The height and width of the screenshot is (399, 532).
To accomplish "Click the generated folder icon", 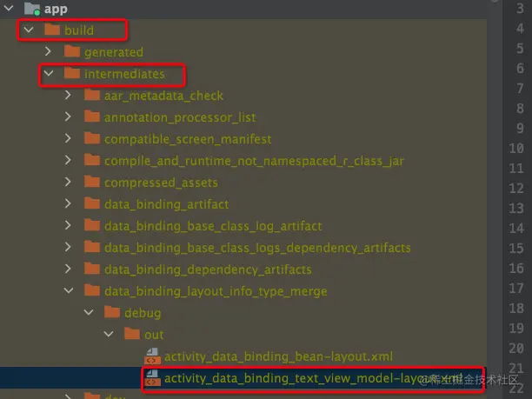I will pyautogui.click(x=72, y=51).
